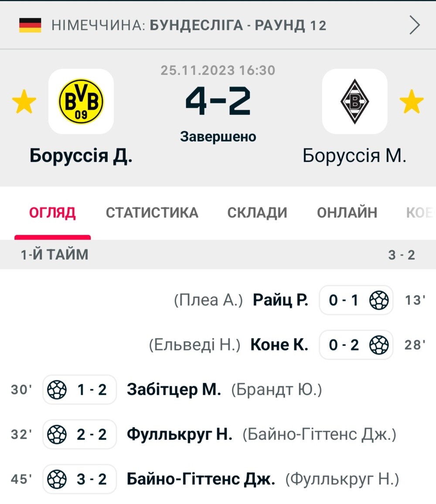Image resolution: width=436 pixels, height=504 pixels.
Task: Open the Borussia Mönchengladbach diamond logo
Action: pyautogui.click(x=354, y=101)
